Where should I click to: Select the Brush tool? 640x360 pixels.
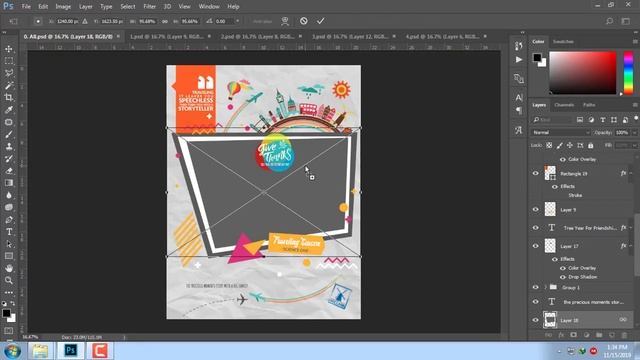click(x=9, y=134)
